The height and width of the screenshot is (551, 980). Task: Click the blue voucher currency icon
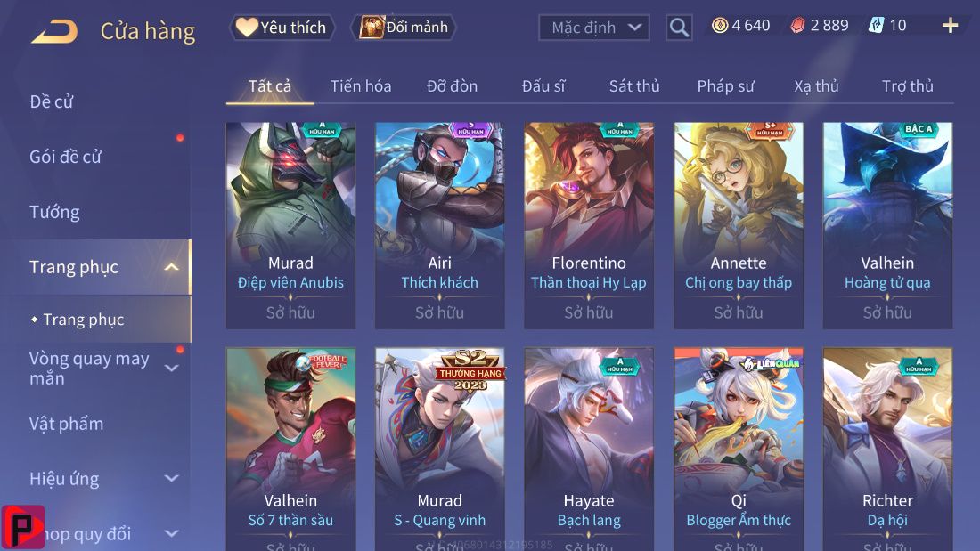876,26
